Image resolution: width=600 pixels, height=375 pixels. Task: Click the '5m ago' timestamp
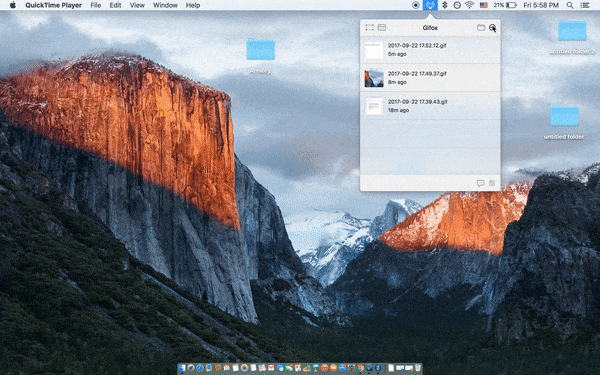point(397,54)
